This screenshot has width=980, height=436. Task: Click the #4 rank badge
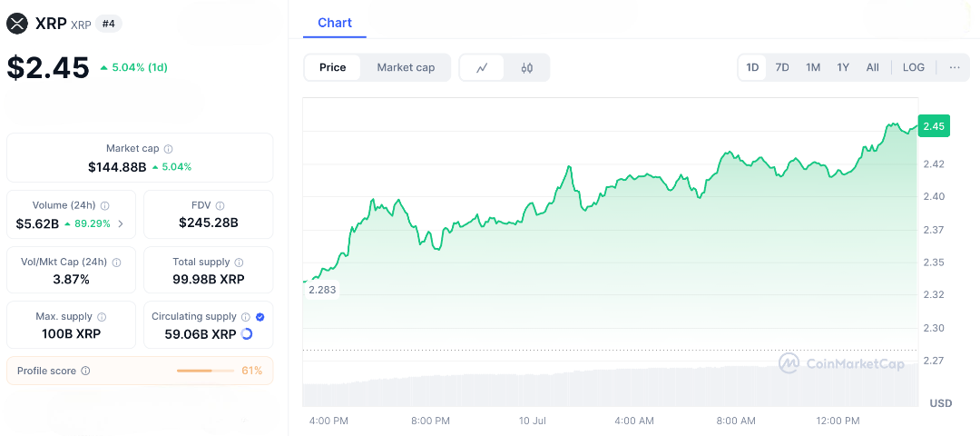pyautogui.click(x=109, y=24)
